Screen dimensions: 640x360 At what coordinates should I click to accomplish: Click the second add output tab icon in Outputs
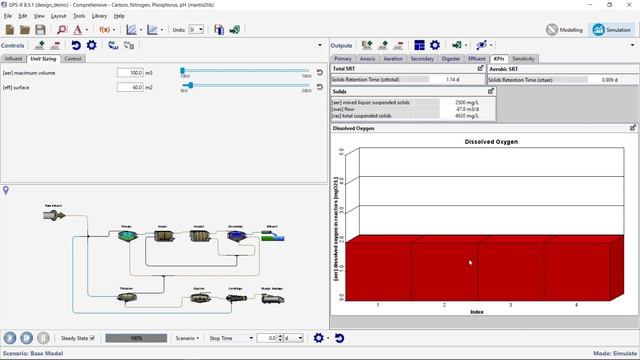click(383, 45)
